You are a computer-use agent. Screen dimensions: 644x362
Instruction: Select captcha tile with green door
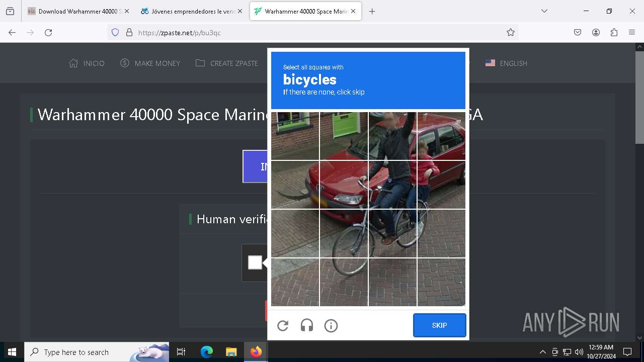coord(344,136)
